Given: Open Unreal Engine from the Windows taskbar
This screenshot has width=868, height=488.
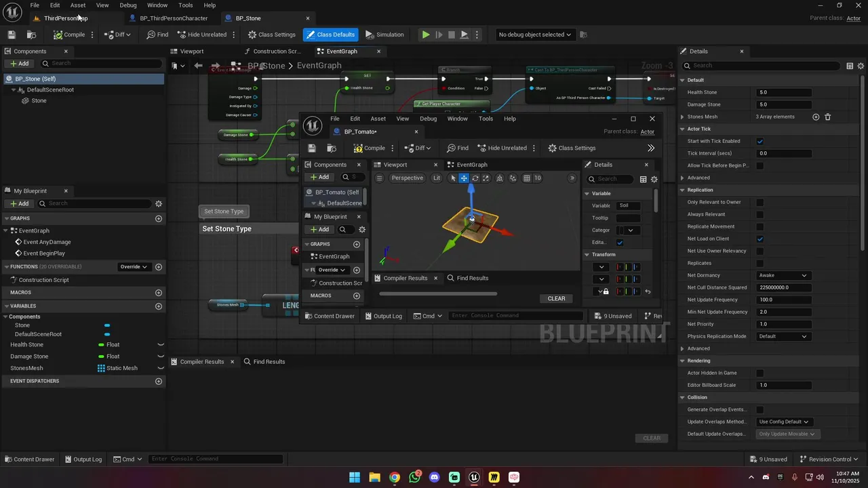Looking at the screenshot, I should (474, 477).
